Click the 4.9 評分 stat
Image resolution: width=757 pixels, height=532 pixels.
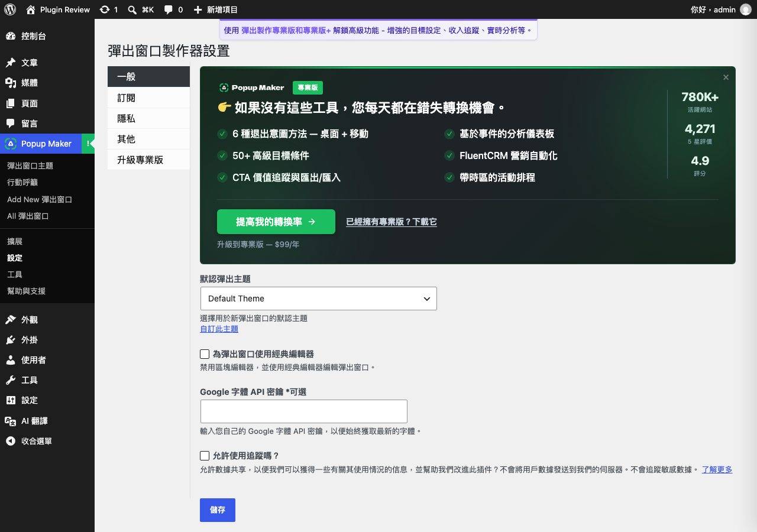click(x=700, y=166)
